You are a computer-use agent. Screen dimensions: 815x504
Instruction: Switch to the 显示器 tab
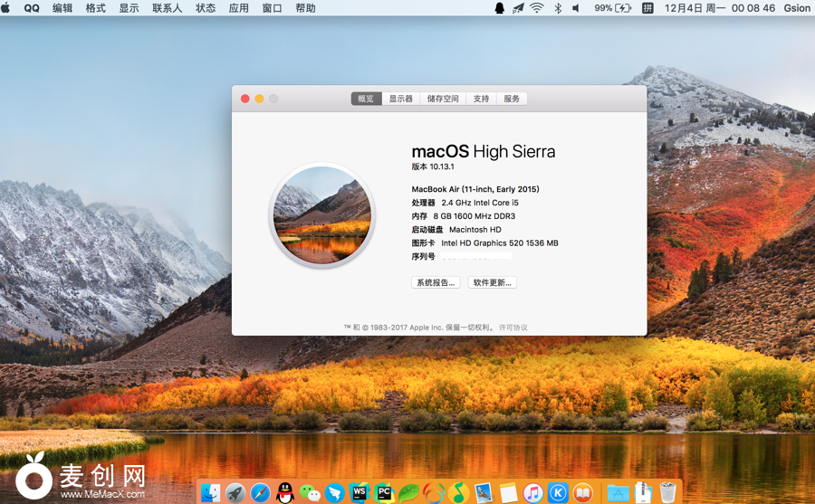coord(401,99)
